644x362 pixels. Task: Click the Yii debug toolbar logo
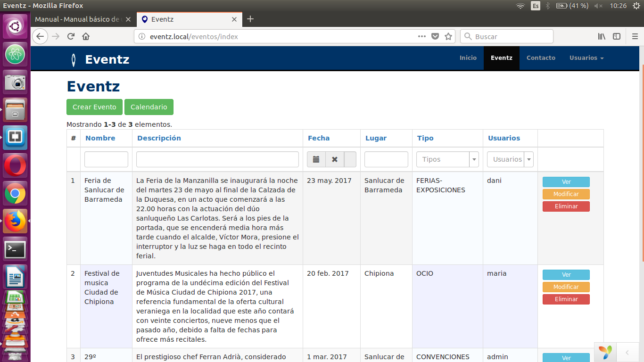[x=606, y=352]
